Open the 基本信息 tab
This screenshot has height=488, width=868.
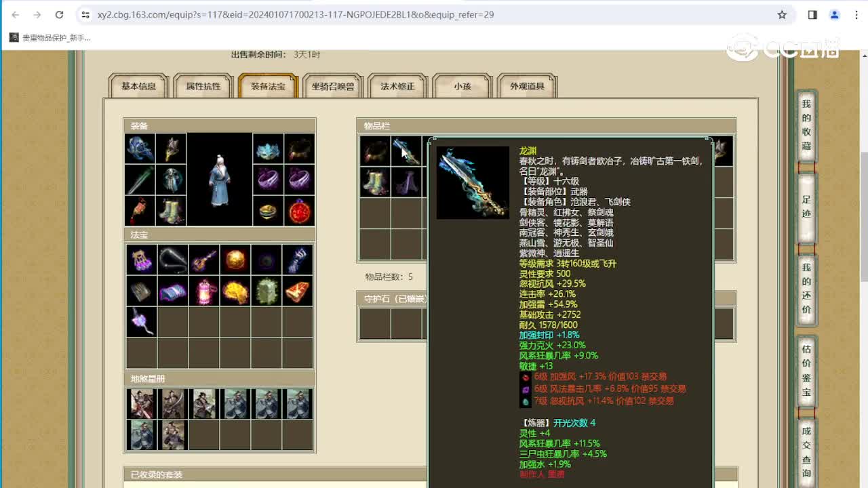pos(138,86)
